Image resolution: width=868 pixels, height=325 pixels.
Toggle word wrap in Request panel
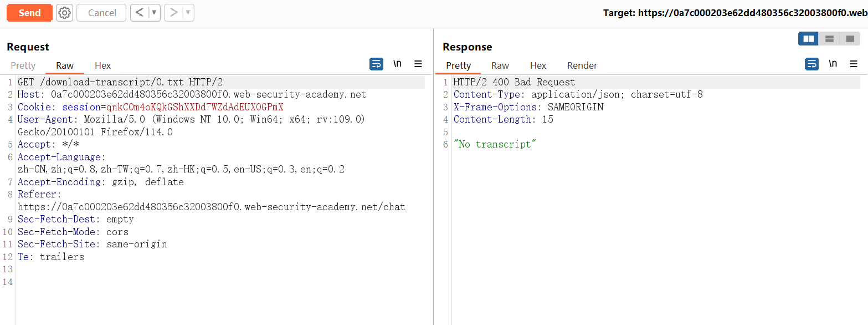(376, 64)
